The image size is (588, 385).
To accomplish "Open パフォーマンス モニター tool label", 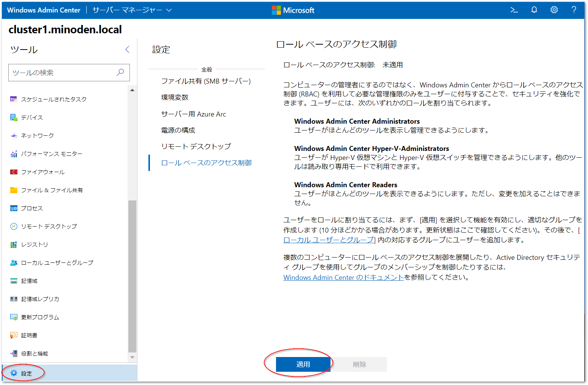I will (51, 154).
